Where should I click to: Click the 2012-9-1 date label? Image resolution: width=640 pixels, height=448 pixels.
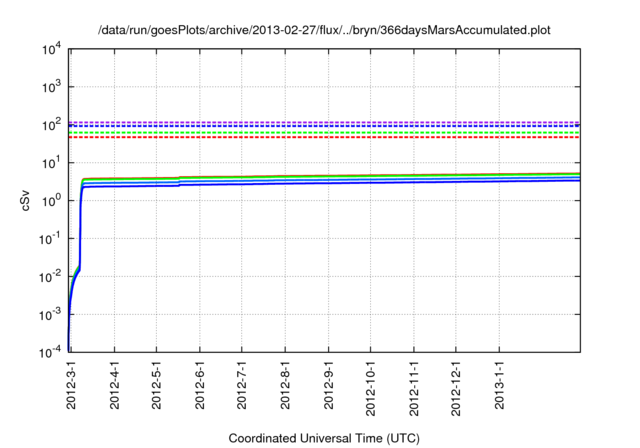(x=329, y=385)
